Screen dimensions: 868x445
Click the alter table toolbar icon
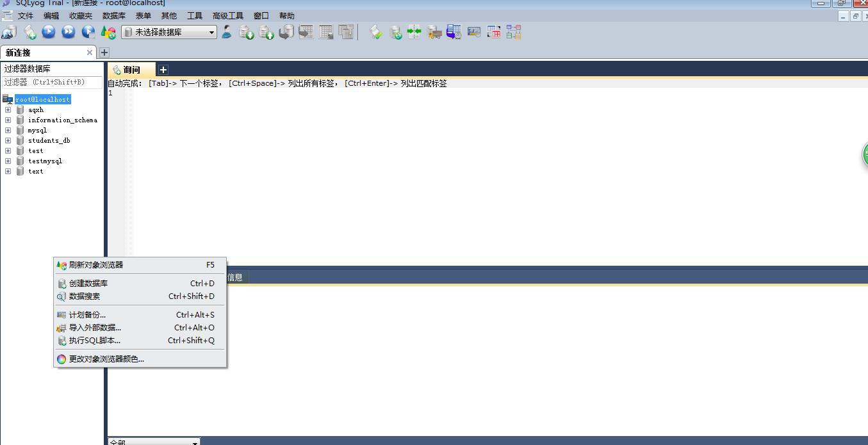click(x=326, y=32)
